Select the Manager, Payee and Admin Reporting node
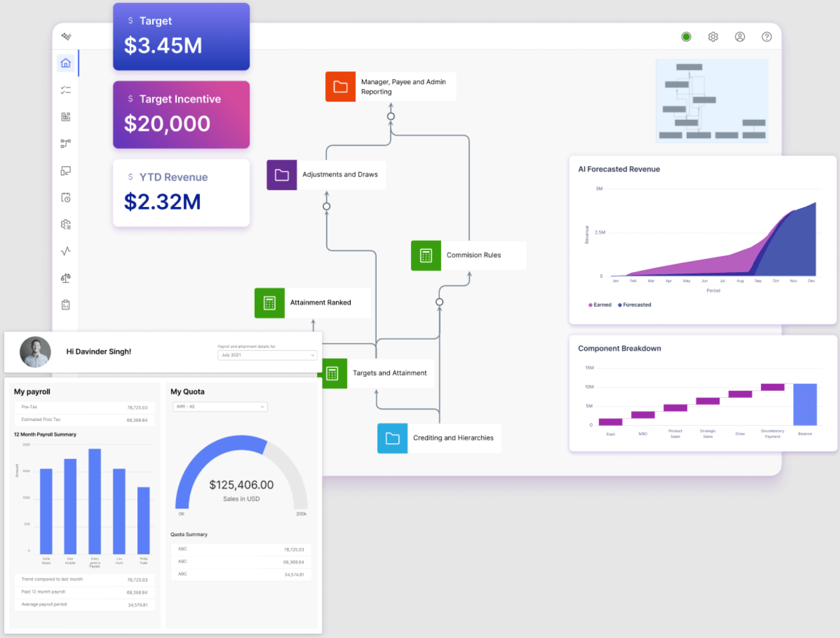The width and height of the screenshot is (840, 638). [391, 87]
